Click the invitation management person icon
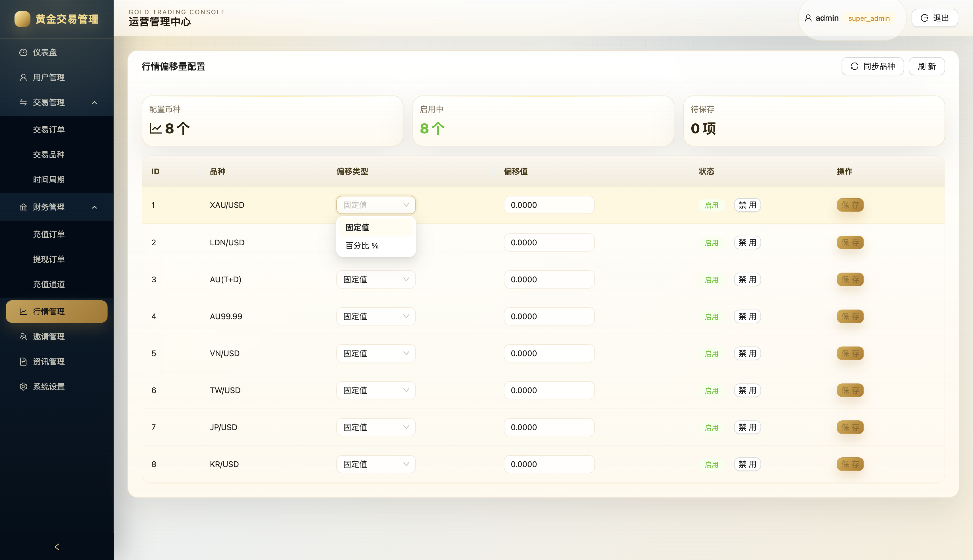Viewport: 973px width, 560px height. point(23,337)
